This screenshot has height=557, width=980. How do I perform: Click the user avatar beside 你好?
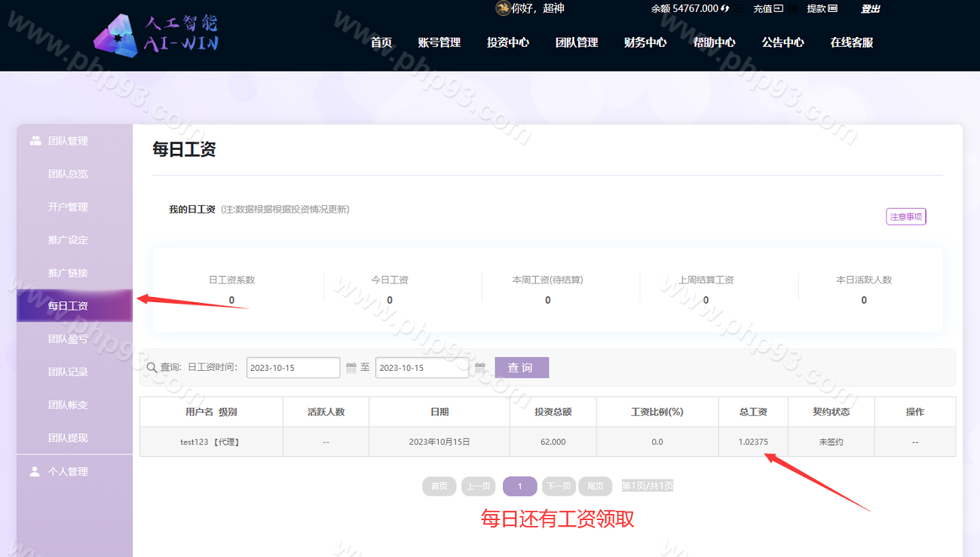[502, 8]
